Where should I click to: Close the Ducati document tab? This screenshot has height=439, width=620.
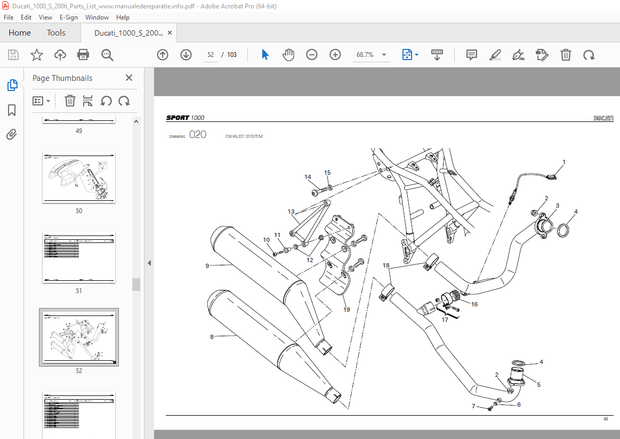pyautogui.click(x=170, y=33)
